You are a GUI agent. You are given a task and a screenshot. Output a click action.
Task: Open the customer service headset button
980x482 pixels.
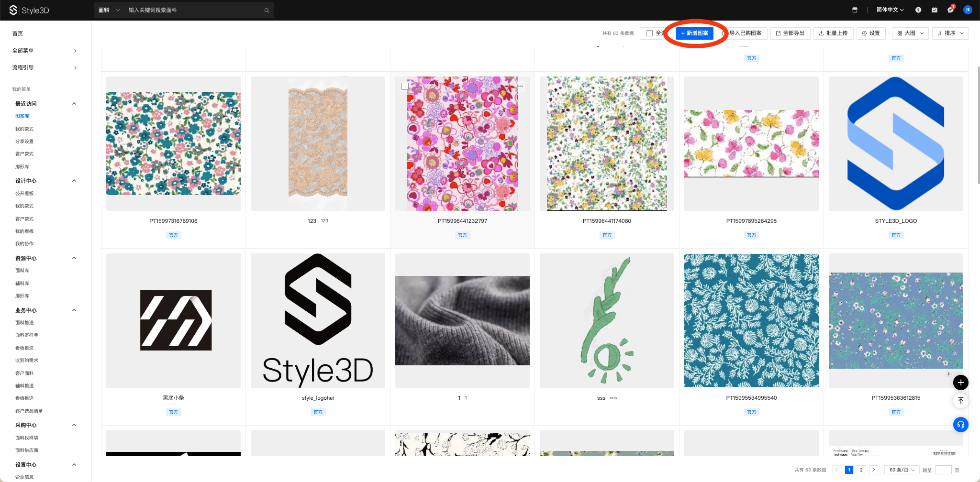[960, 425]
